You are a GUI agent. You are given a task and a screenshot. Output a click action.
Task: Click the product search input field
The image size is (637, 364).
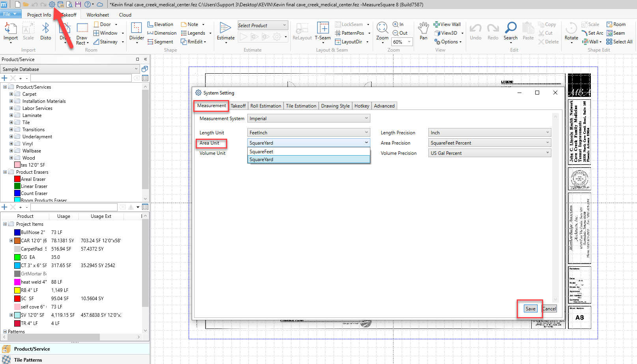(x=81, y=78)
